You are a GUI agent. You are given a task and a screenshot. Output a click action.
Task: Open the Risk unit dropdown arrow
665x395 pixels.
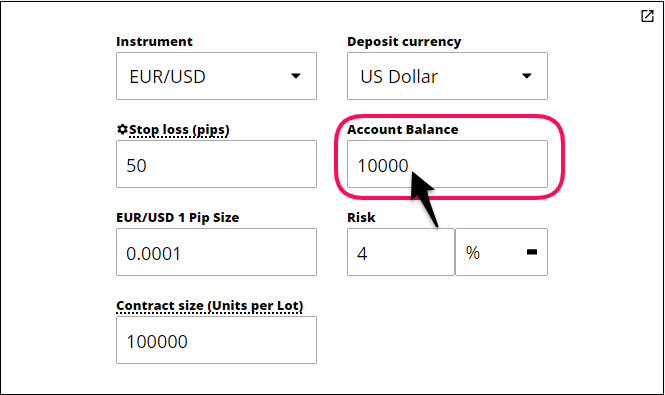[x=532, y=252]
